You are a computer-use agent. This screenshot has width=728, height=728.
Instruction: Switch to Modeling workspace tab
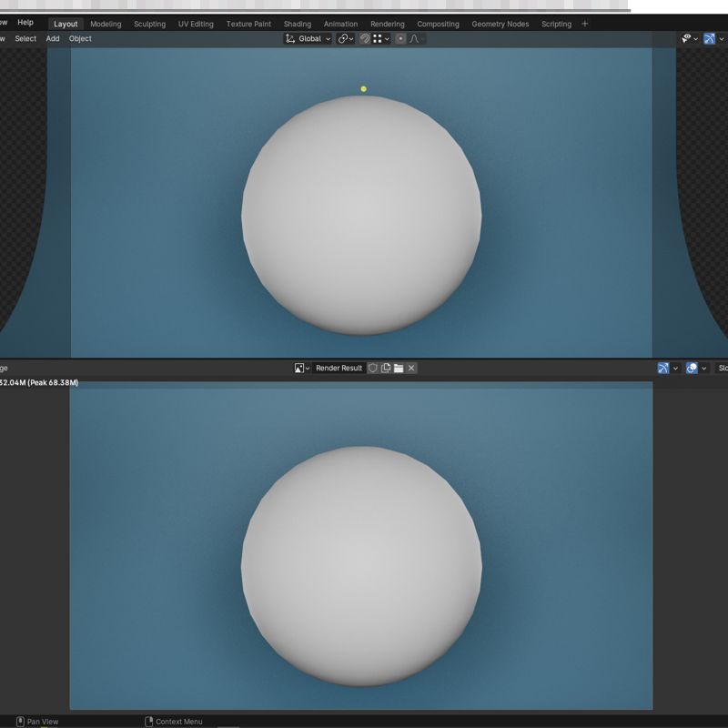click(x=106, y=24)
